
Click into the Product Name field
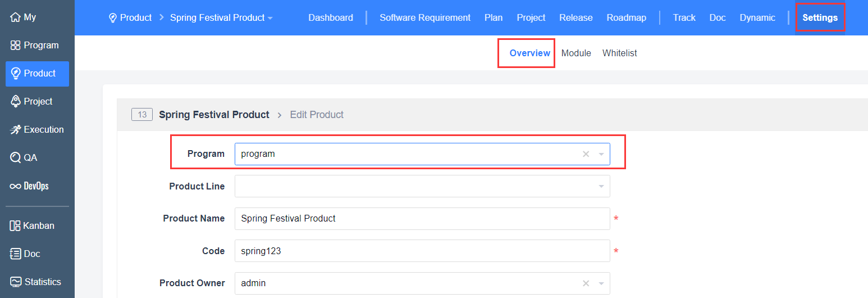click(421, 219)
